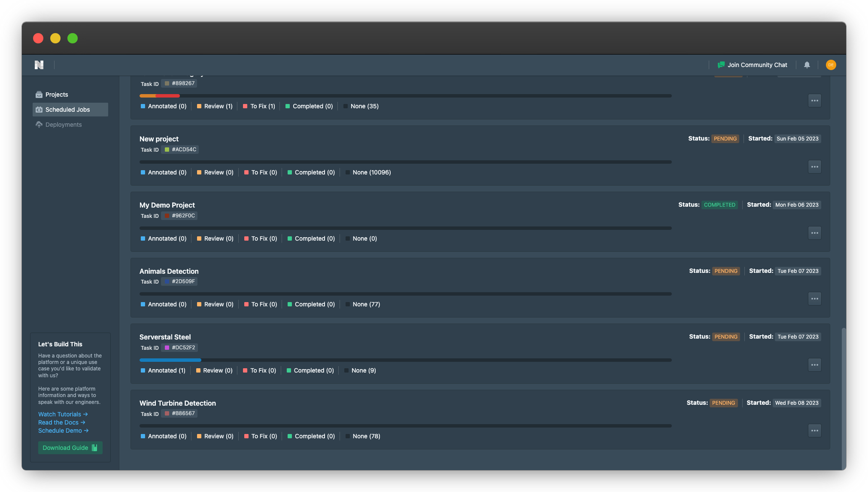The width and height of the screenshot is (868, 492).
Task: Click the #B86567 task ID badge
Action: [179, 413]
